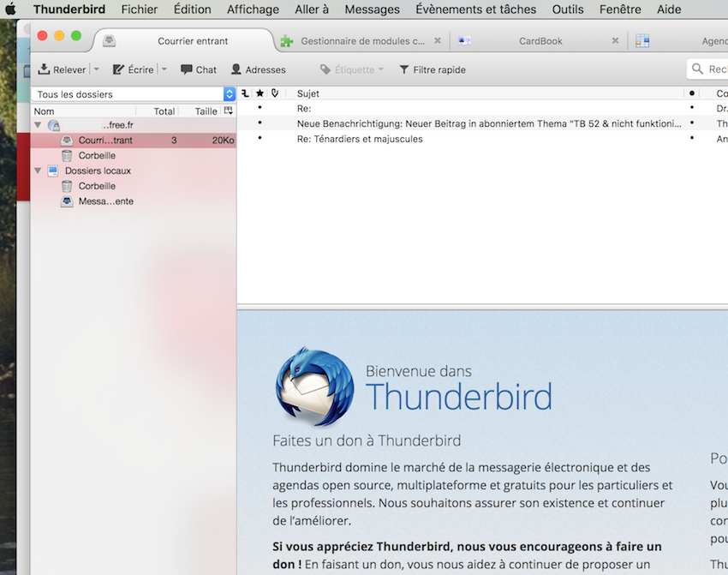Screen dimensions: 728x575
Task: Close the CardBook tab
Action: (615, 41)
